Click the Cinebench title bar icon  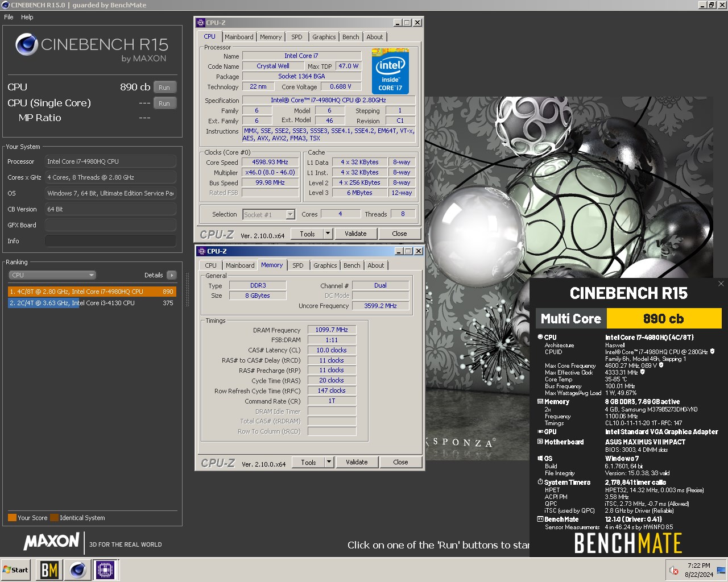[6, 5]
